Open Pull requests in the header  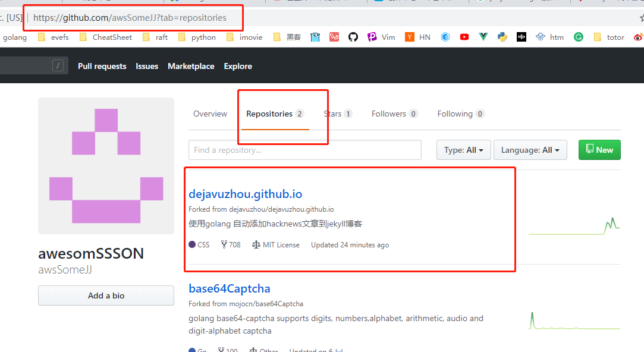102,66
